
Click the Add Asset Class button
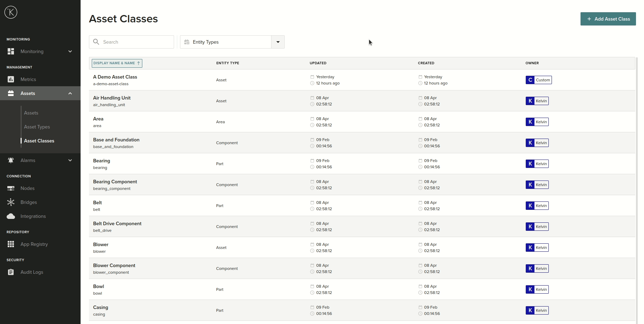[x=608, y=19]
